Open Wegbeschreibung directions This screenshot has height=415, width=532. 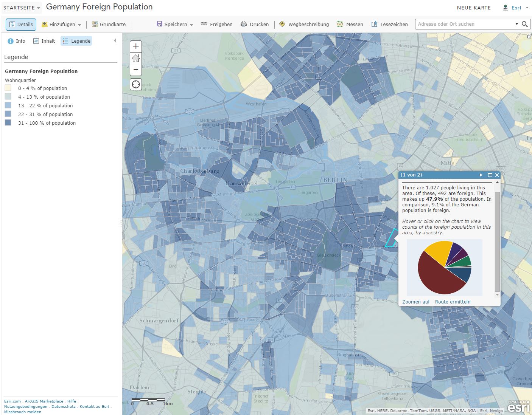[x=304, y=24]
